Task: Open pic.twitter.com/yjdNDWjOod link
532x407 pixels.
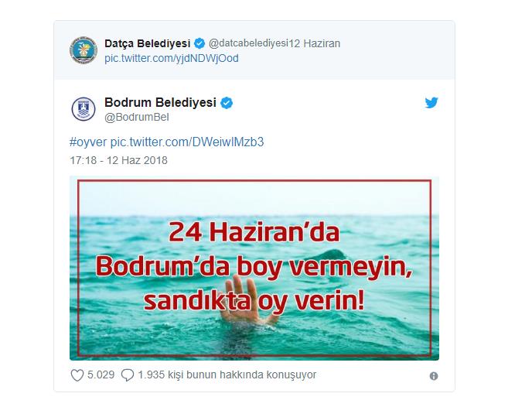Action: coord(172,58)
